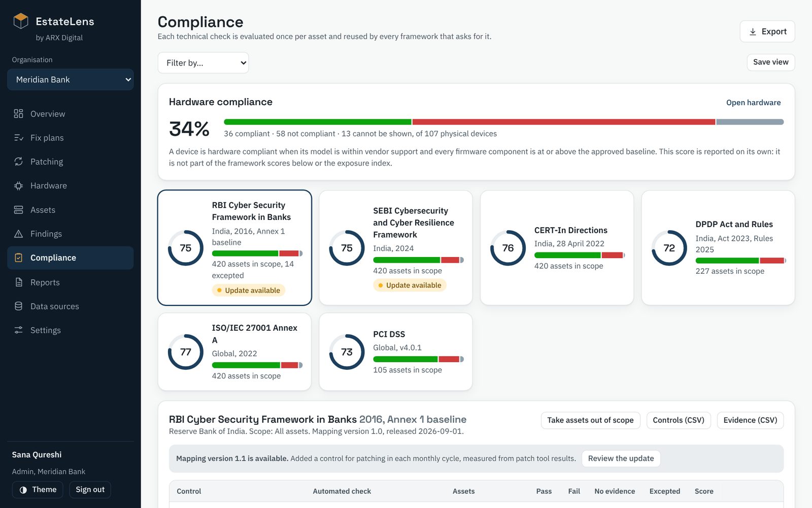Select the PCI DSS card

coord(396,352)
